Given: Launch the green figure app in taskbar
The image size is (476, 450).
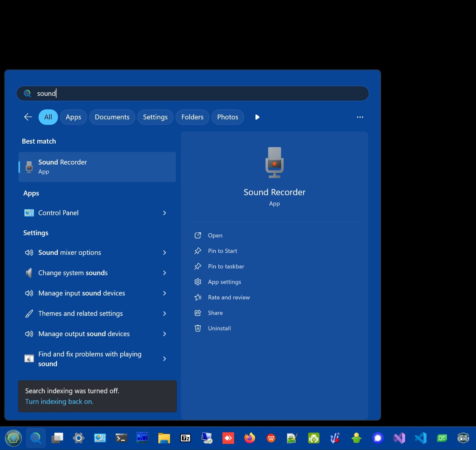Looking at the screenshot, I should pyautogui.click(x=357, y=438).
